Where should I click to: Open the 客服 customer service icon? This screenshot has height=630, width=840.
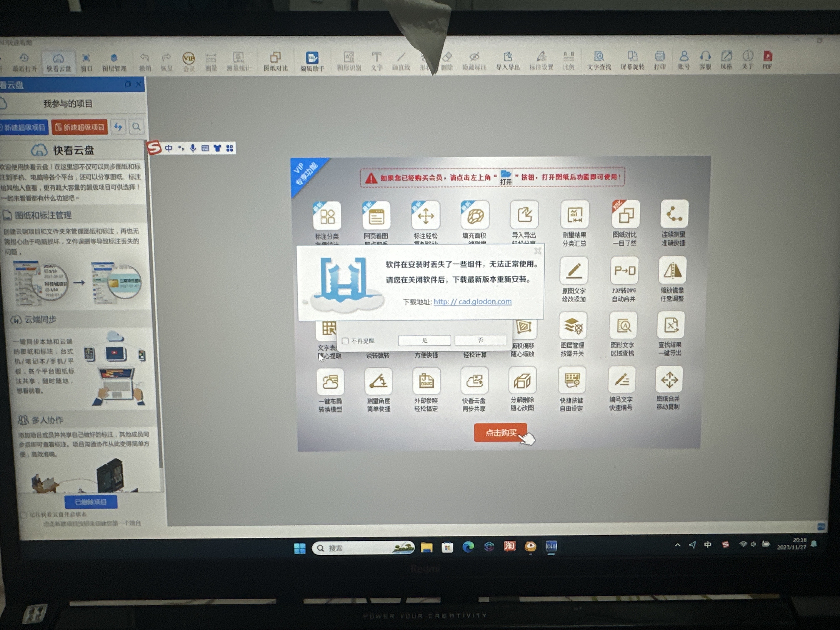705,60
